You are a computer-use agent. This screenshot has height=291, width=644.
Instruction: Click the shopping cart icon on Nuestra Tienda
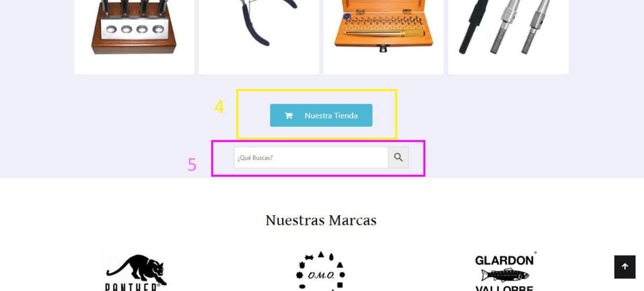(x=289, y=115)
